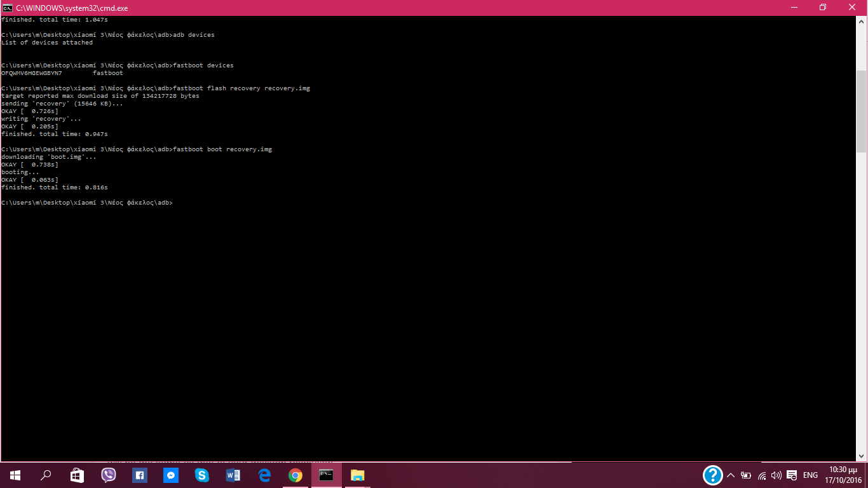Switch the ENG input language
Screen dimensions: 868x488
pos(810,475)
